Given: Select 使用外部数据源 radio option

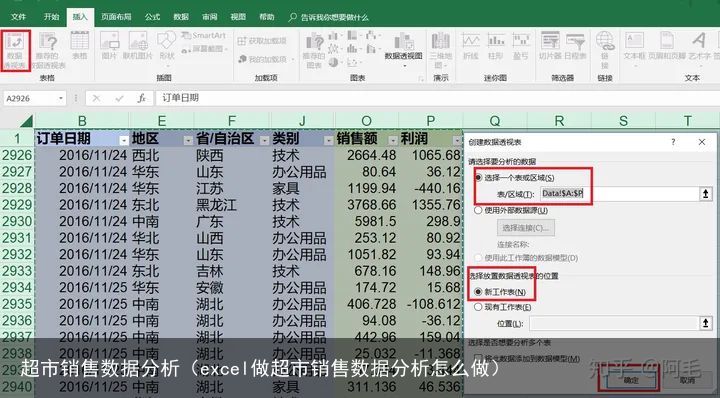Looking at the screenshot, I should coord(478,210).
